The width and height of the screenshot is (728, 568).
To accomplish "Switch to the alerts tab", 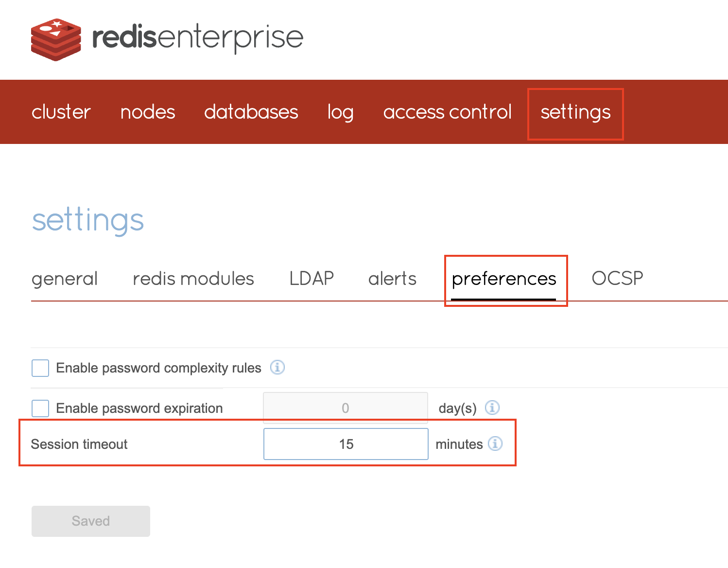I will (x=393, y=279).
